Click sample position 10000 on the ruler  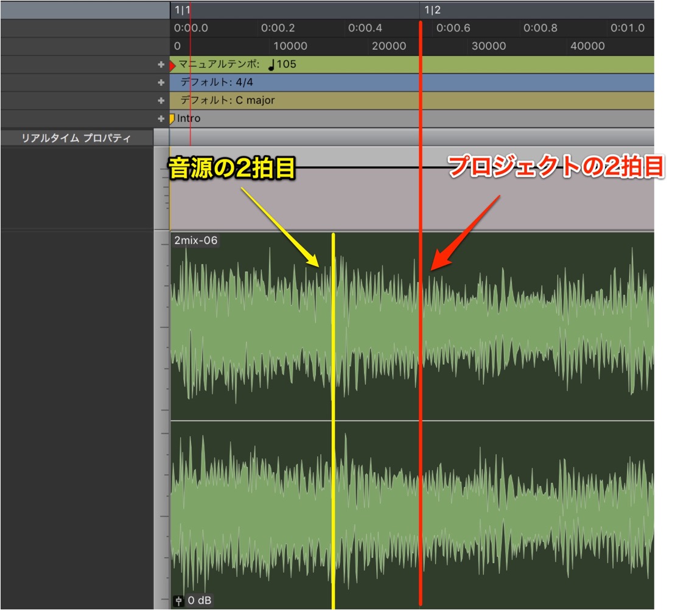[290, 46]
